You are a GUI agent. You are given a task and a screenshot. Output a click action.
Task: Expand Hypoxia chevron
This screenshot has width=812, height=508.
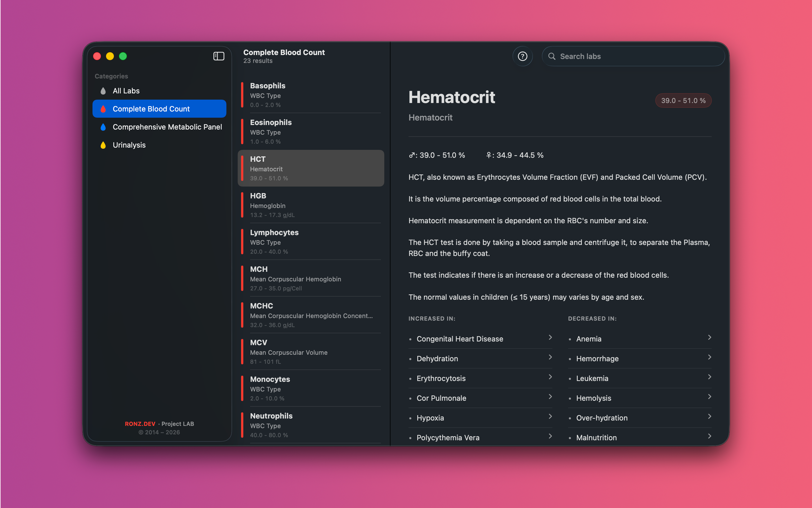[550, 417]
